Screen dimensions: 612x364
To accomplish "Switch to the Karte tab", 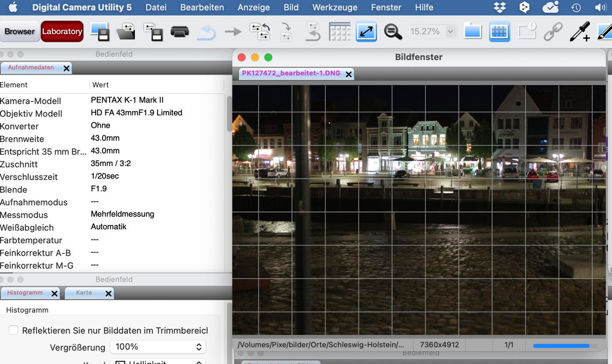I will coord(84,293).
